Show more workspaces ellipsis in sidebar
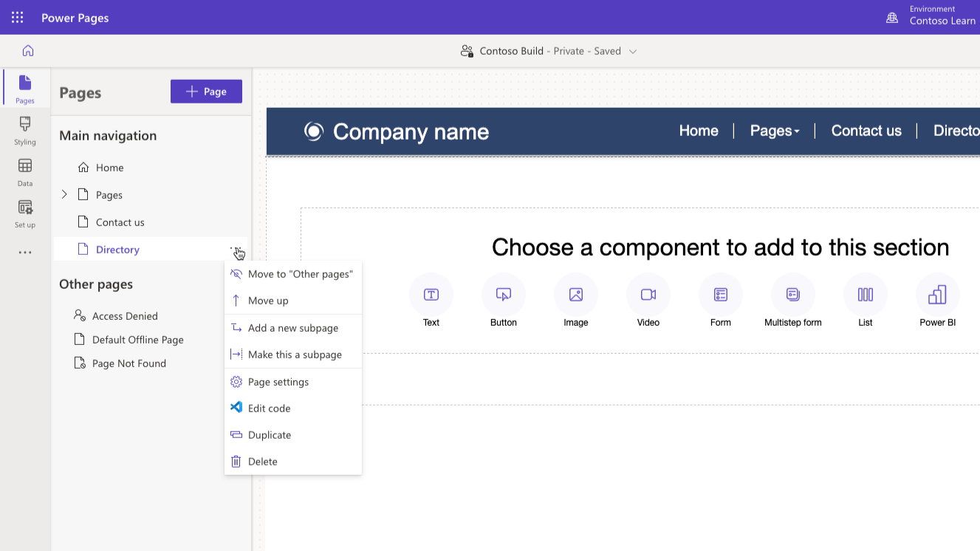The height and width of the screenshot is (551, 980). click(x=25, y=253)
